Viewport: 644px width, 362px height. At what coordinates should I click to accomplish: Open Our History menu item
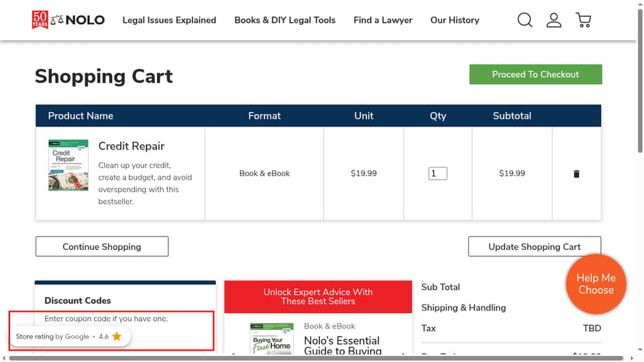pyautogui.click(x=455, y=20)
